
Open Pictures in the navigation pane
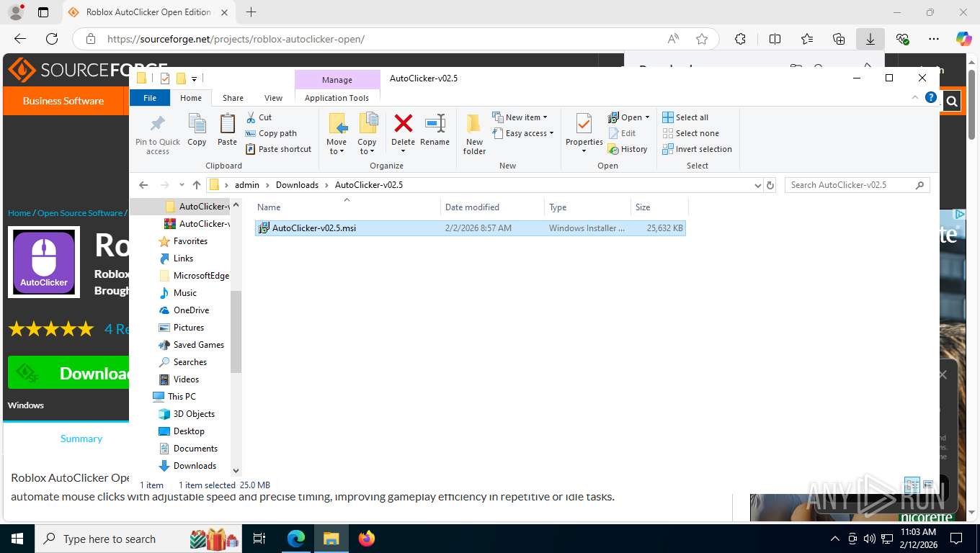pyautogui.click(x=188, y=328)
